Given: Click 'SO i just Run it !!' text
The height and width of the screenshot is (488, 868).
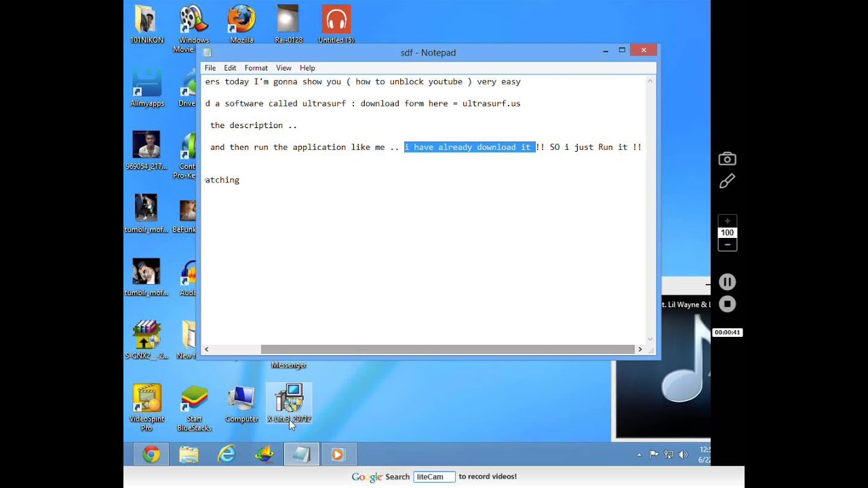Looking at the screenshot, I should coord(595,147).
